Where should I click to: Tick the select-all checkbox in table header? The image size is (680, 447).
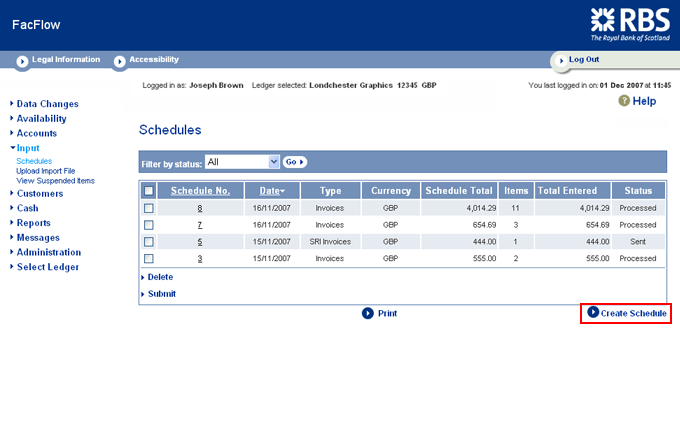point(149,191)
